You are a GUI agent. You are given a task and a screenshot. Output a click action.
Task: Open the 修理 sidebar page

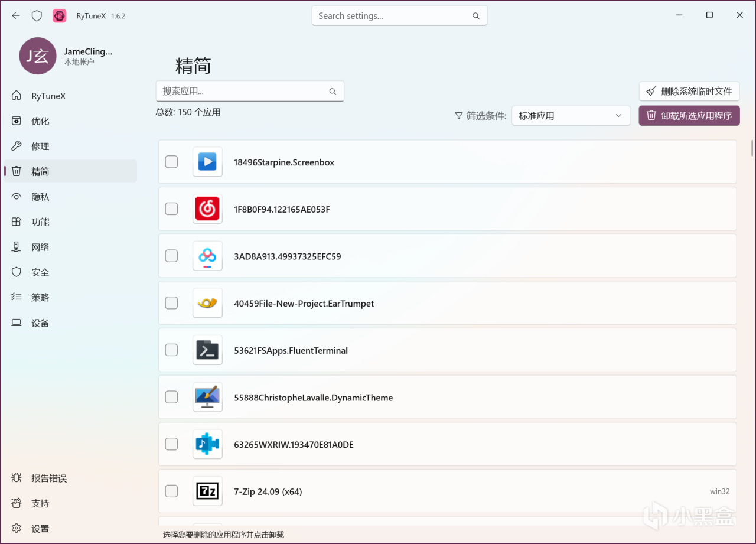70,146
